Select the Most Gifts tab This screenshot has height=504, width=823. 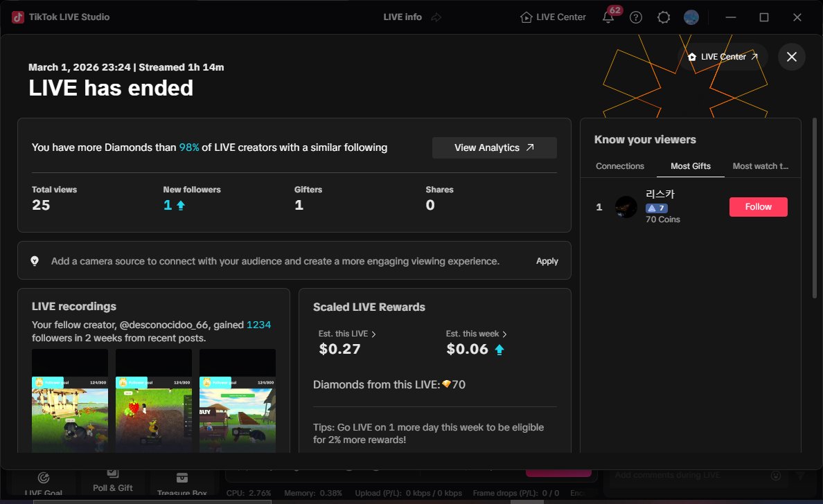(x=690, y=165)
